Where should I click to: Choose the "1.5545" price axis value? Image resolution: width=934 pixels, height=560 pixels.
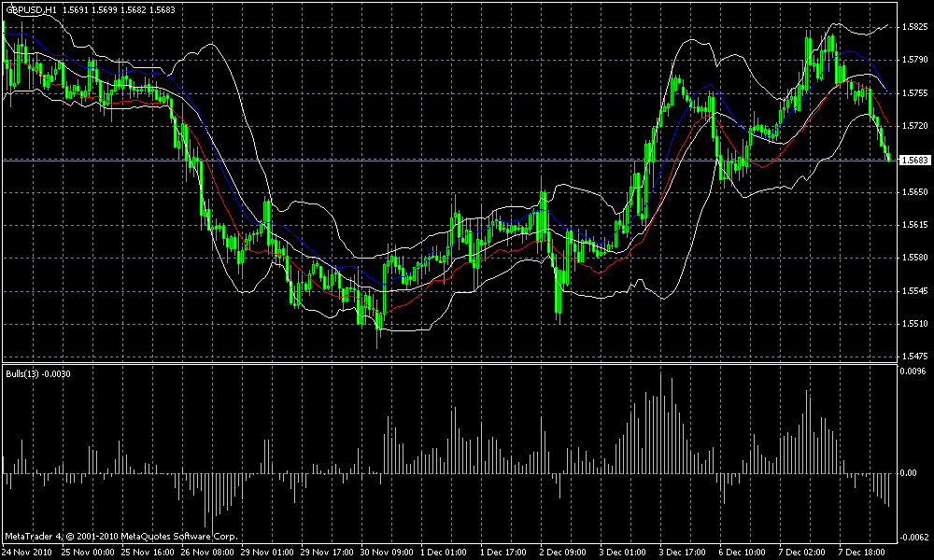click(x=915, y=291)
